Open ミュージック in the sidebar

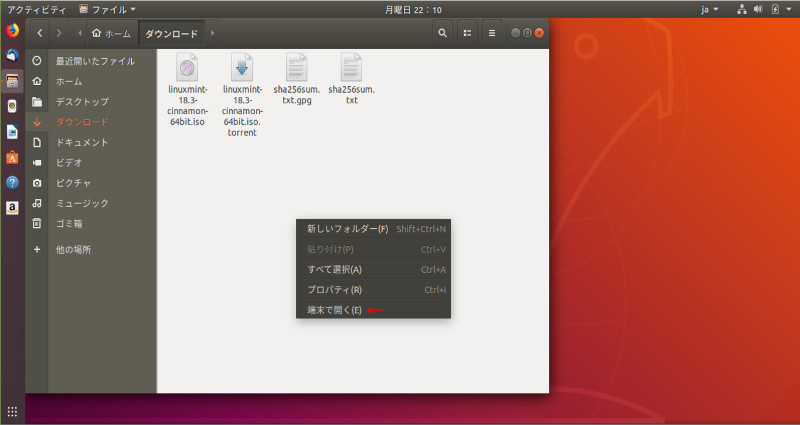coord(91,203)
